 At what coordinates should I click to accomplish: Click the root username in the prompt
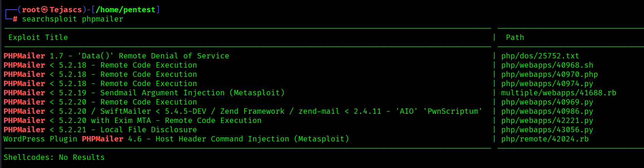pos(31,10)
